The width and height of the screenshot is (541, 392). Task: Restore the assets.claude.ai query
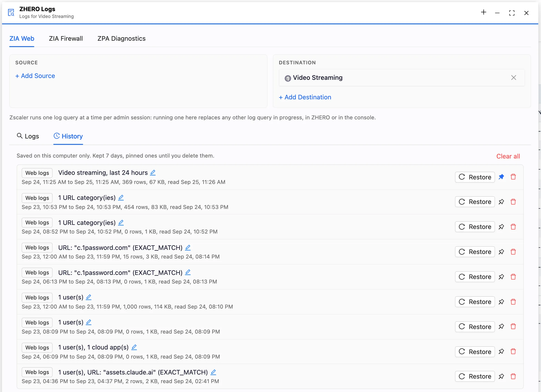(475, 376)
